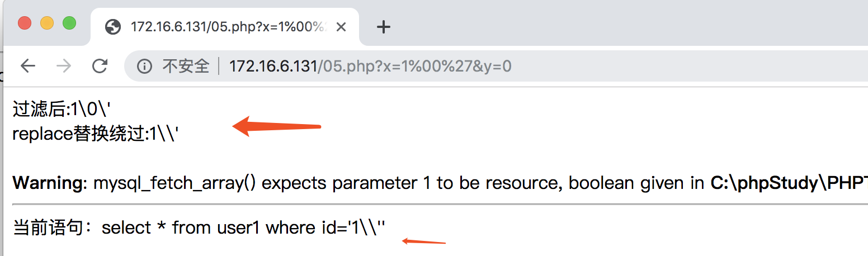This screenshot has width=868, height=256.
Task: Click the select * from user1 statement
Action: [243, 227]
